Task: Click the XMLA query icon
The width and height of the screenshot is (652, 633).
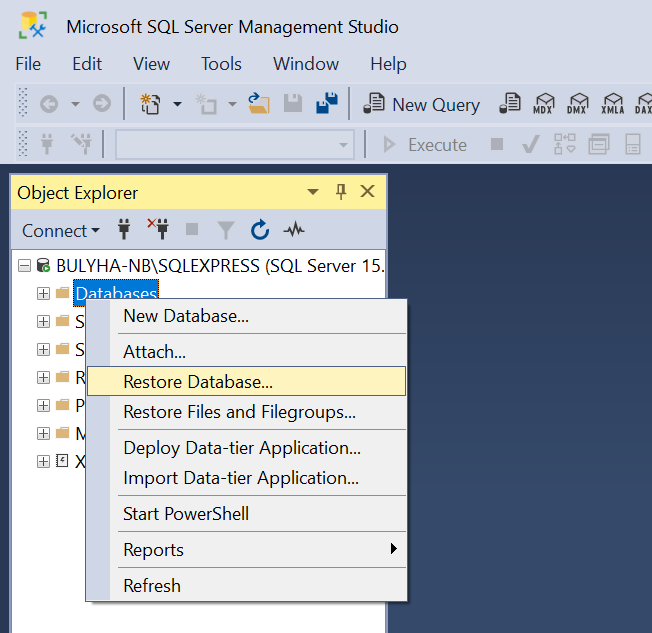Action: click(x=612, y=104)
